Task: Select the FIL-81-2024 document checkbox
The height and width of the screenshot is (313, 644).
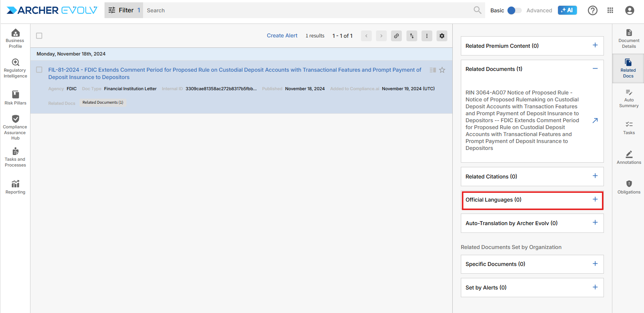Action: 39,70
